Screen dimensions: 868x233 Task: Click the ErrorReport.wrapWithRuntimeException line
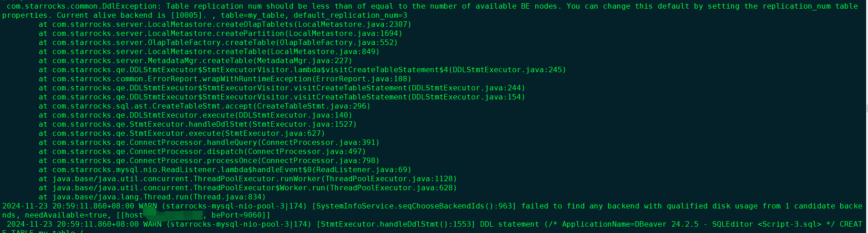click(x=218, y=79)
